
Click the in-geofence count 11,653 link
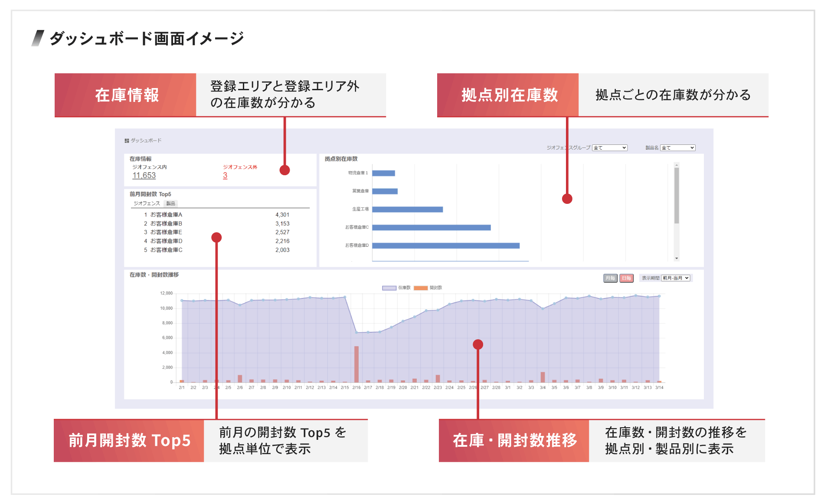tap(144, 176)
